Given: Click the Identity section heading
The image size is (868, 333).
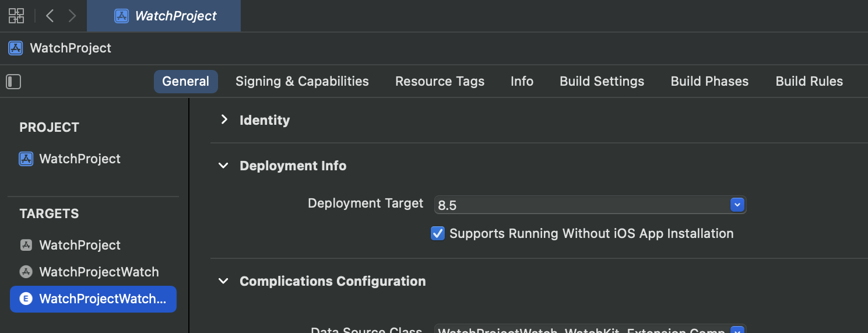Looking at the screenshot, I should [265, 120].
